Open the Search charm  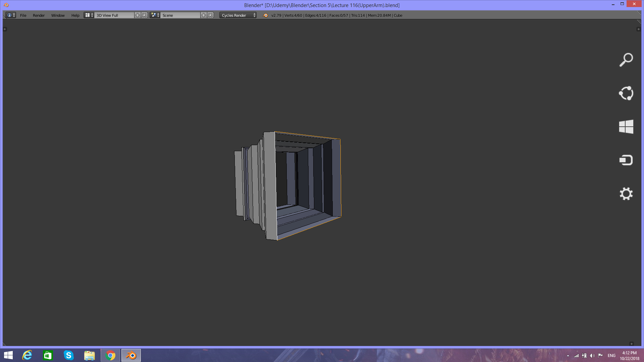pos(626,60)
